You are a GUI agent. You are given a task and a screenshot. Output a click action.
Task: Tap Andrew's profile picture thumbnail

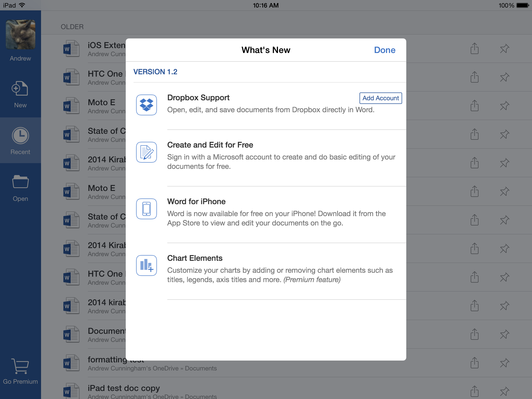click(x=20, y=34)
